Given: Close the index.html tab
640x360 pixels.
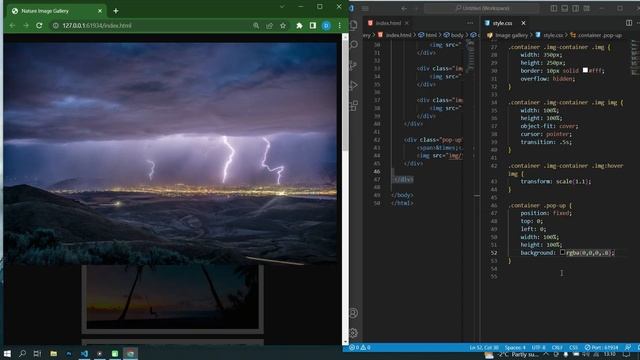Looking at the screenshot, I should point(407,23).
